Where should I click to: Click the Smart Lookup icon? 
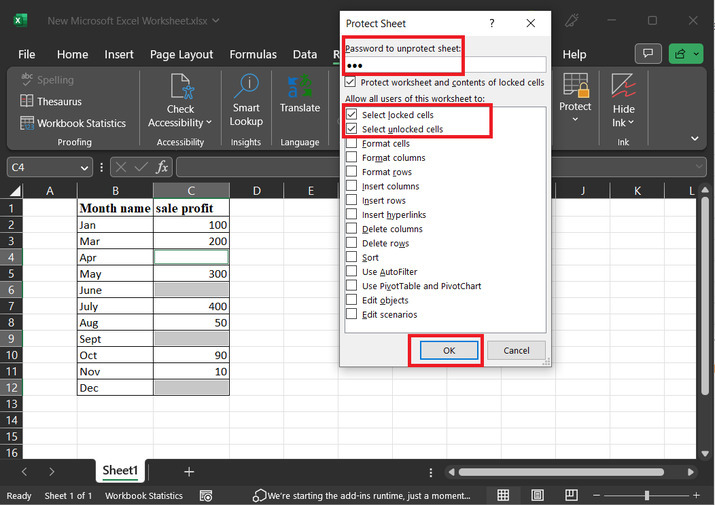pos(246,86)
